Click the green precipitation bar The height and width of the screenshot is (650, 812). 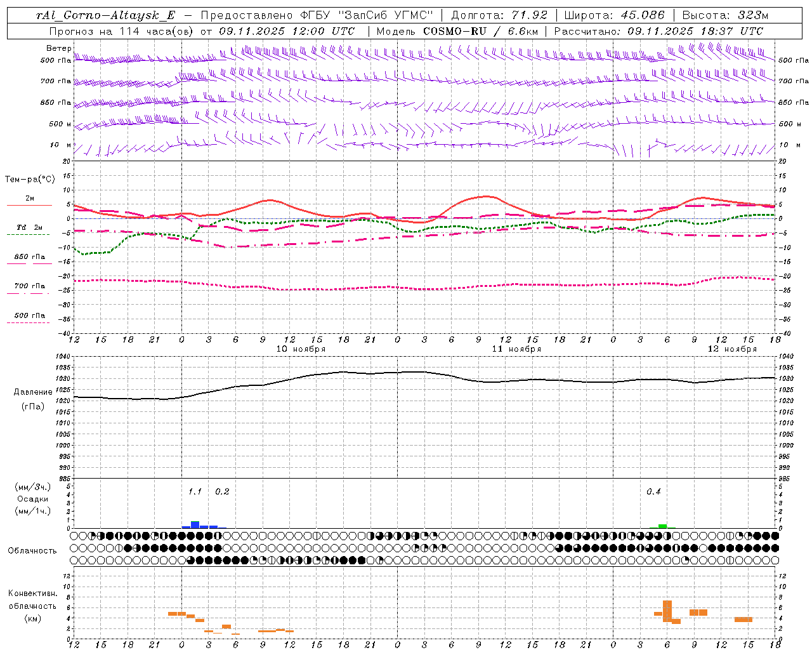point(662,526)
